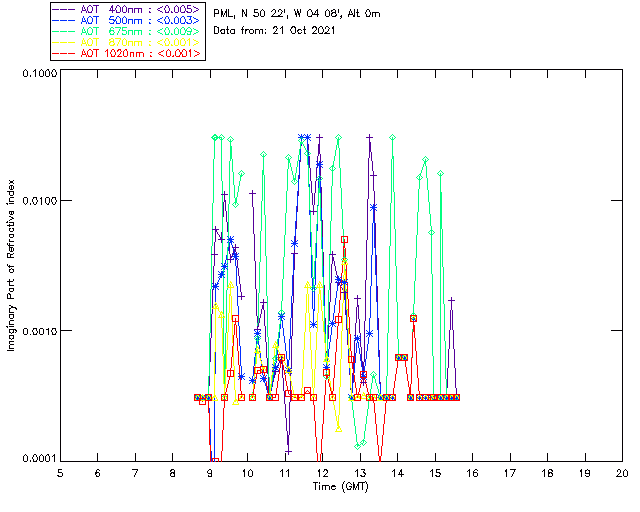Click the x-axis label 19
The height and width of the screenshot is (512, 640).
585,473
